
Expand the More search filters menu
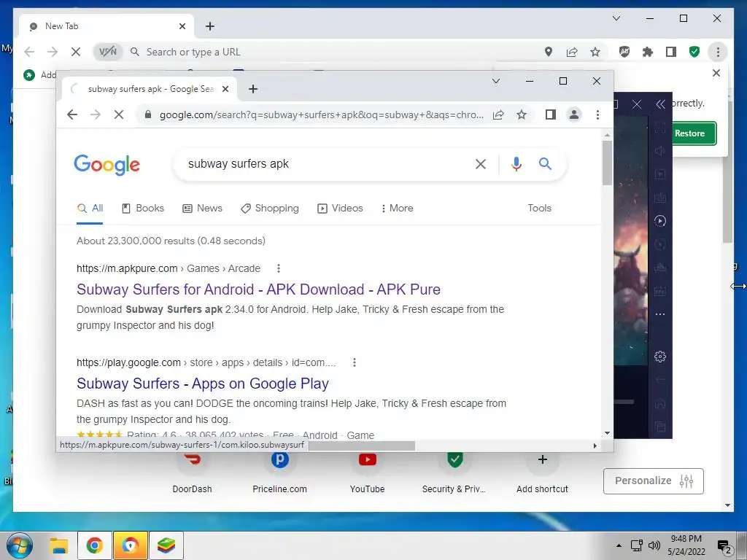pos(398,208)
